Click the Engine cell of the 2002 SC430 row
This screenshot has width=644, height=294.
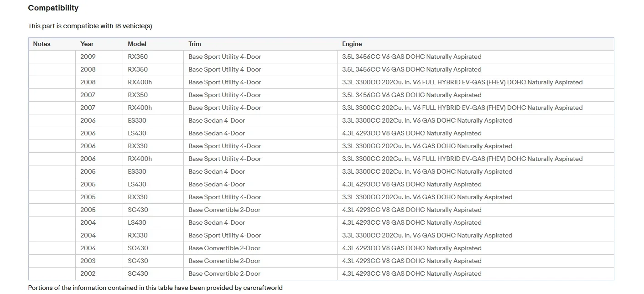pos(476,274)
